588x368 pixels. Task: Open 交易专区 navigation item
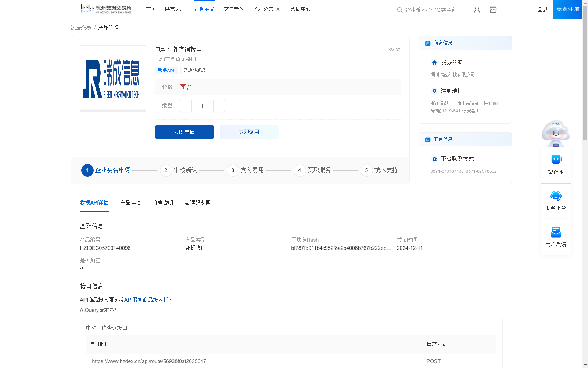[x=234, y=9]
